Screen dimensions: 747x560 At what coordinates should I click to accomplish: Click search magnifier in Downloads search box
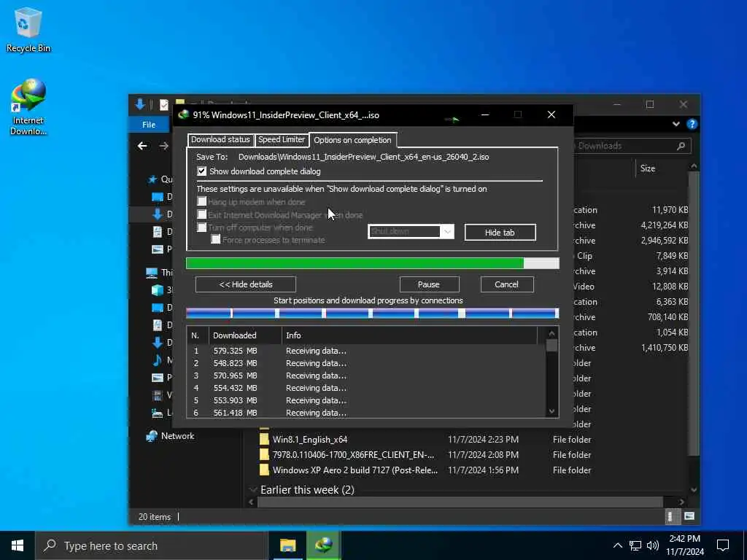[x=681, y=146]
